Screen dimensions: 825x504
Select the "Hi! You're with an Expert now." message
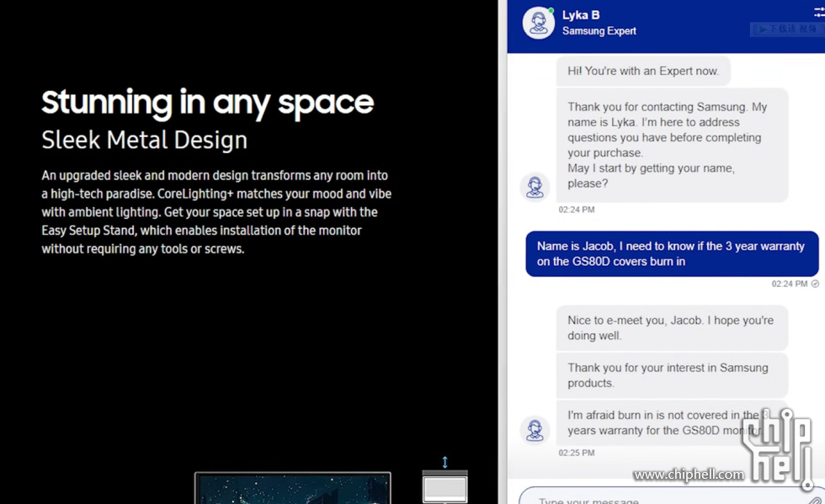click(x=643, y=71)
